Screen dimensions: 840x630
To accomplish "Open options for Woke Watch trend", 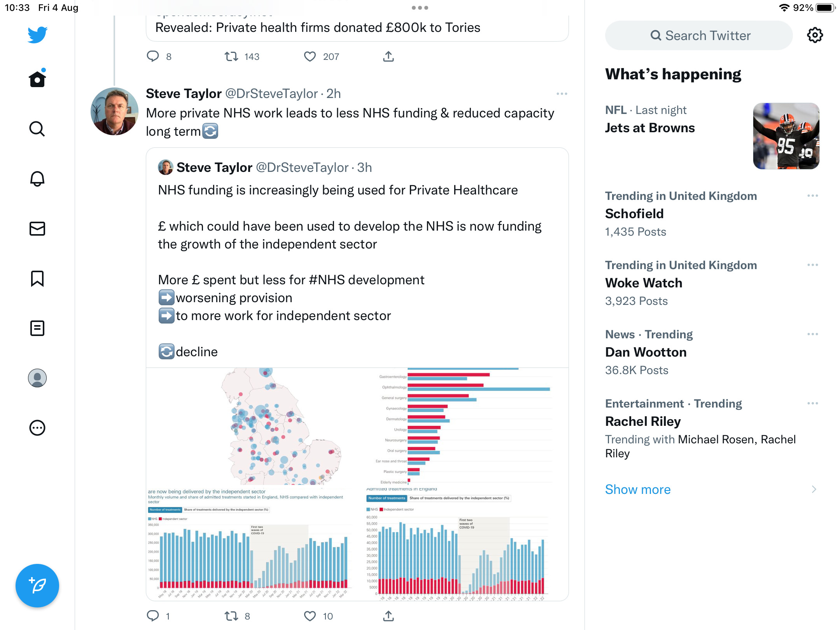I will pos(812,265).
